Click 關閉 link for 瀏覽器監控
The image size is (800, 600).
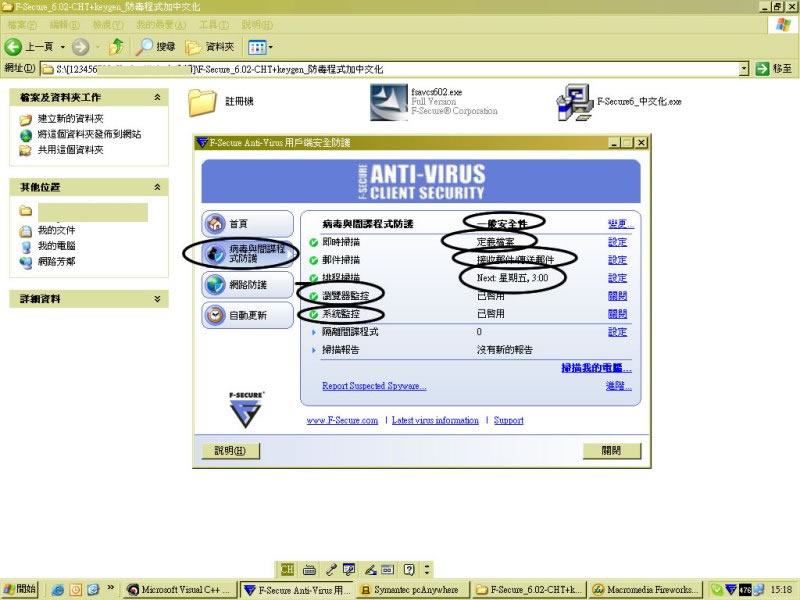[x=617, y=296]
